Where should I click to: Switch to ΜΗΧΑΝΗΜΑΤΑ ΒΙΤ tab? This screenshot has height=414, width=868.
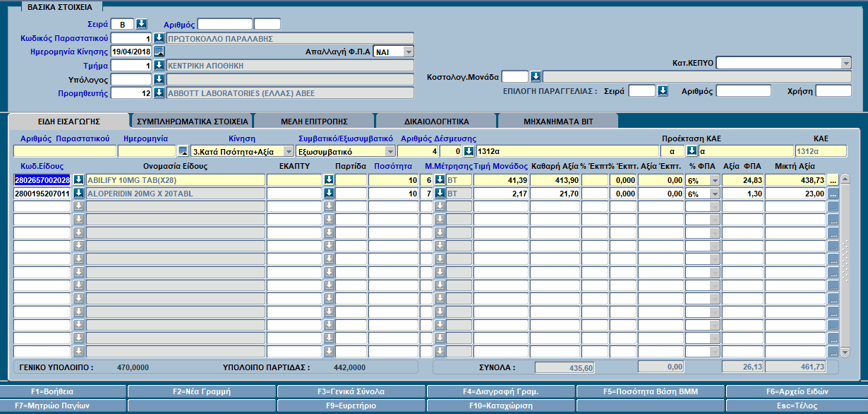click(558, 121)
